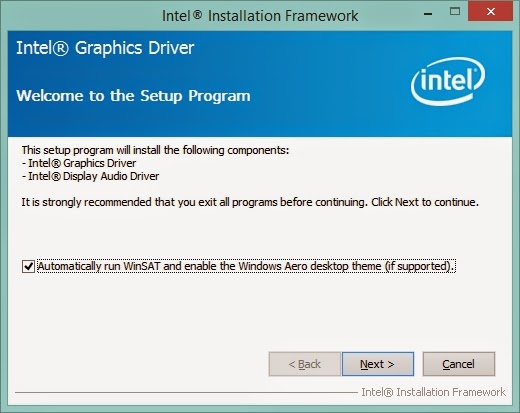The width and height of the screenshot is (520, 413).
Task: Click the Intel logo in the banner
Action: pyautogui.click(x=448, y=81)
